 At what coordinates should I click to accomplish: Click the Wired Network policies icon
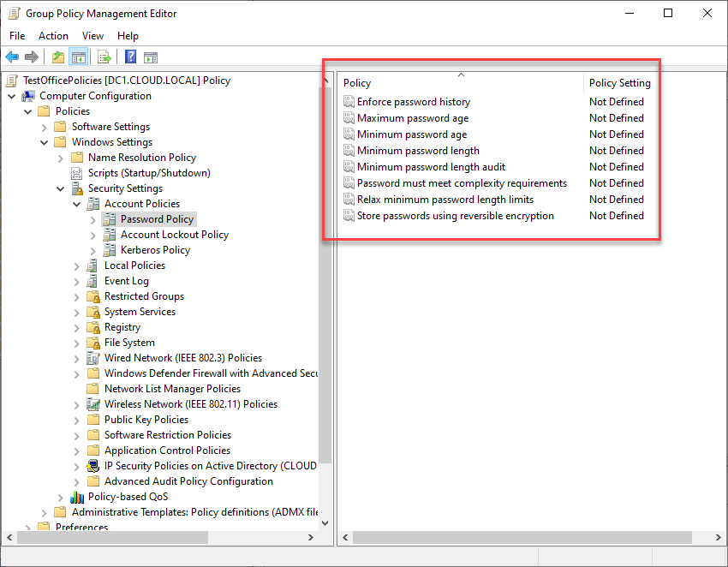(x=93, y=358)
